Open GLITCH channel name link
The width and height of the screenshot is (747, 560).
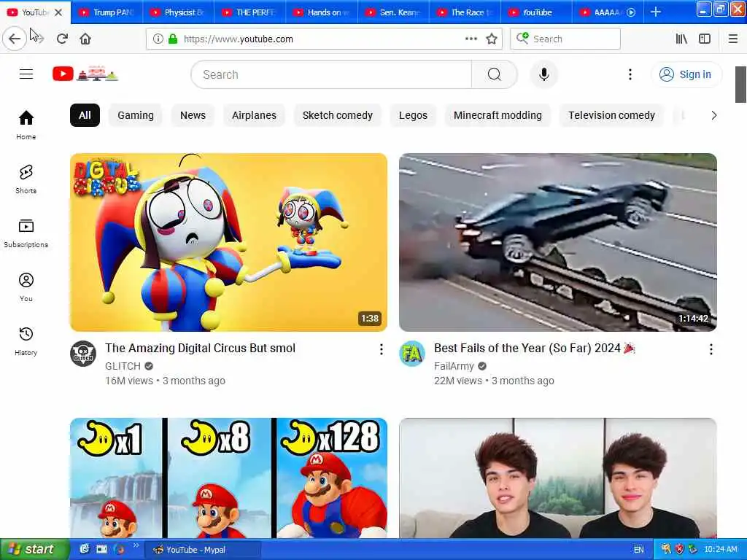123,366
